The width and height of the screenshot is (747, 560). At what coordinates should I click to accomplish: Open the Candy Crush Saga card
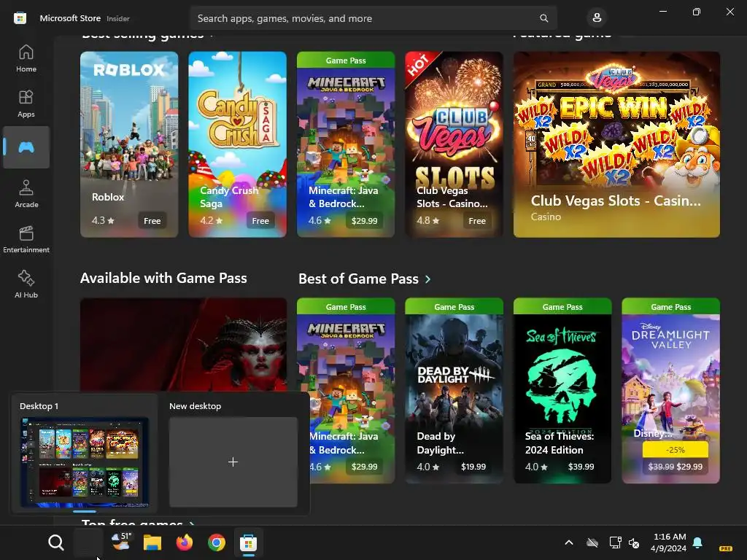pos(237,144)
